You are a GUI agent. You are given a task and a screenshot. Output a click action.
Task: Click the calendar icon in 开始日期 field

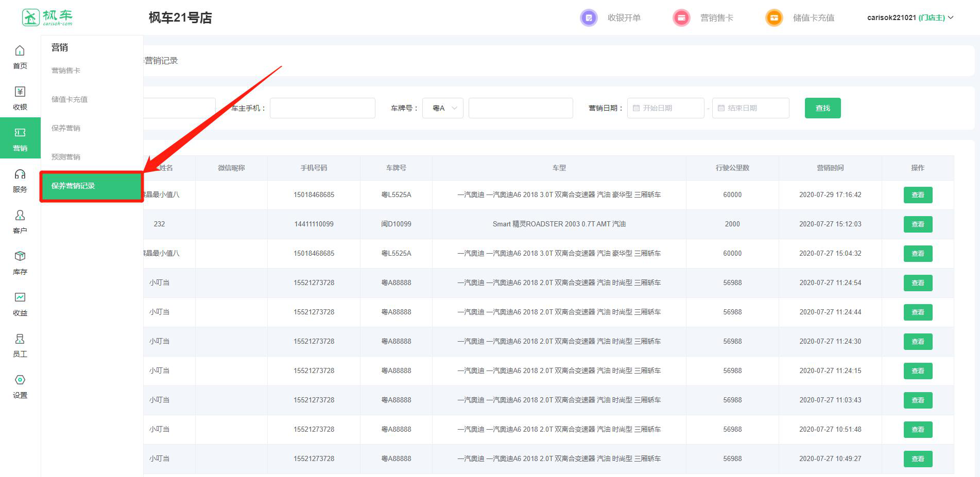pos(636,108)
